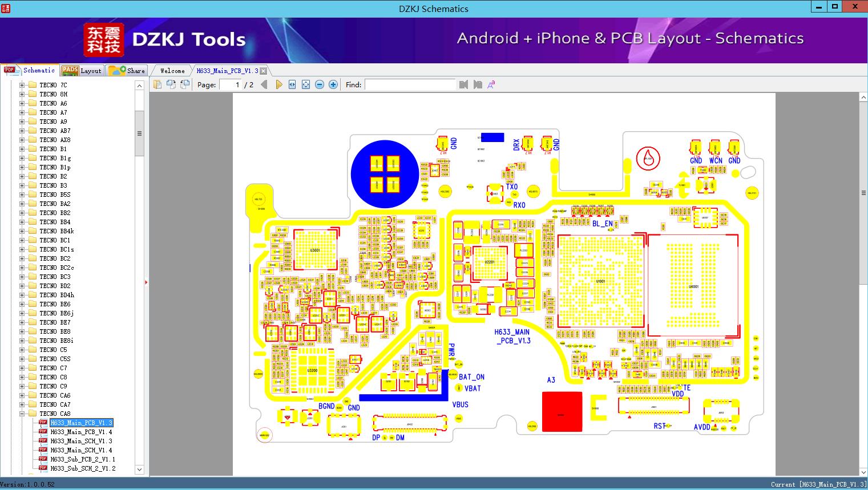Click the H633_MAIN_PCB_V1.3 board label
The height and width of the screenshot is (490, 868).
[x=512, y=337]
